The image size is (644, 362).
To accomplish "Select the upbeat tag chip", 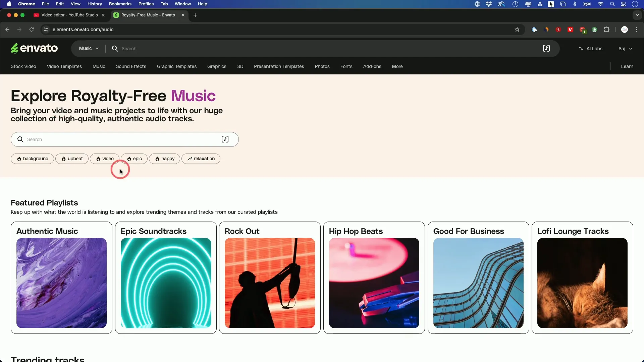I will tap(72, 159).
